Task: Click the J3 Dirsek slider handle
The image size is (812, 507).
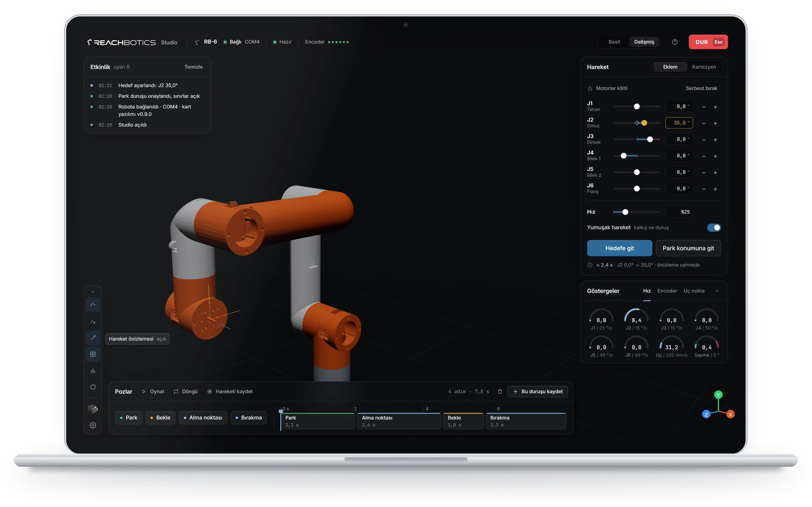Action: [650, 139]
